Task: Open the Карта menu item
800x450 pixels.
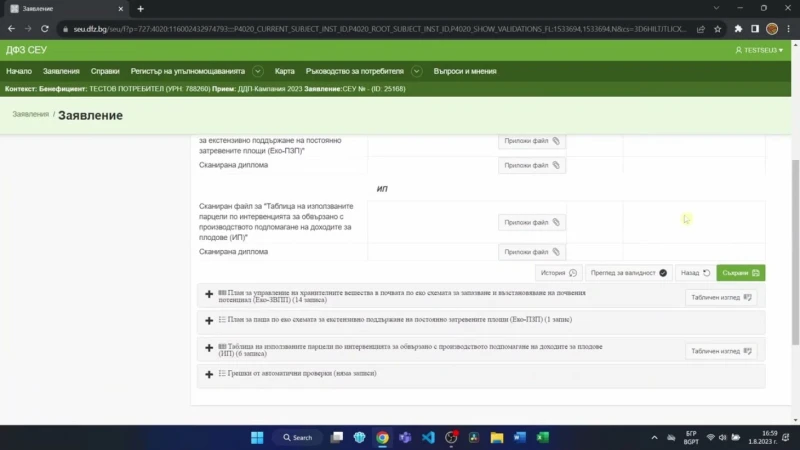Action: pyautogui.click(x=285, y=71)
